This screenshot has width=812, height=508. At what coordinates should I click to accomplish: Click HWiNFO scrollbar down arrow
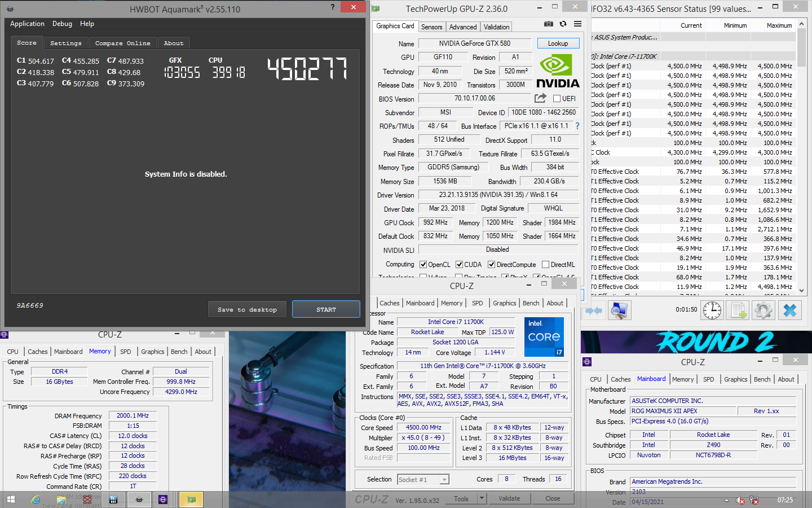coord(802,290)
